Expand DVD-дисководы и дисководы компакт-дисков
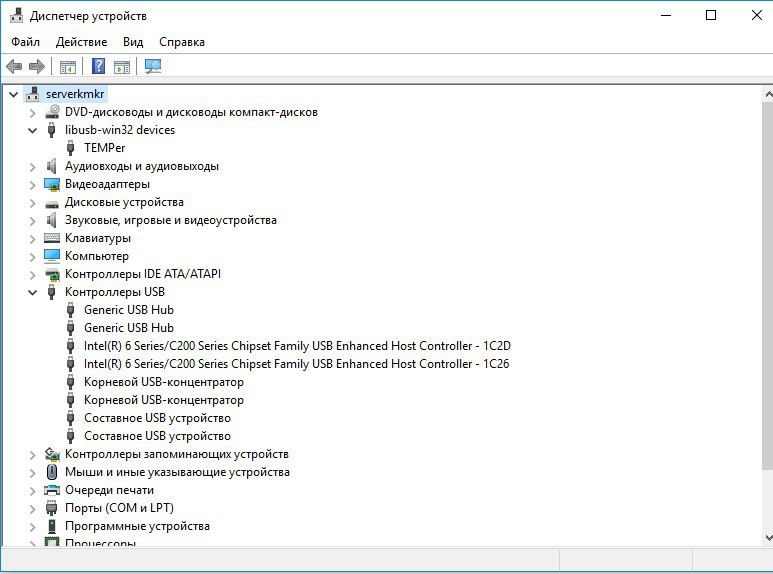This screenshot has height=574, width=773. click(x=33, y=113)
